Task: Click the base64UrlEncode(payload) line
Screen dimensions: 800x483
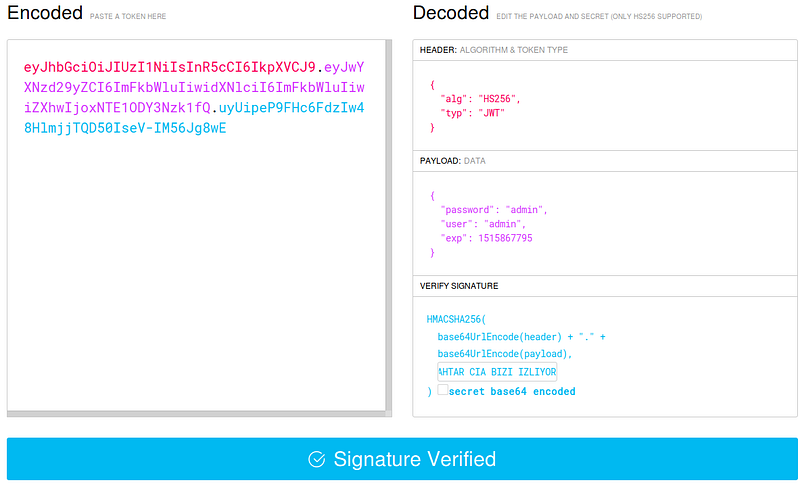Action: 505,353
